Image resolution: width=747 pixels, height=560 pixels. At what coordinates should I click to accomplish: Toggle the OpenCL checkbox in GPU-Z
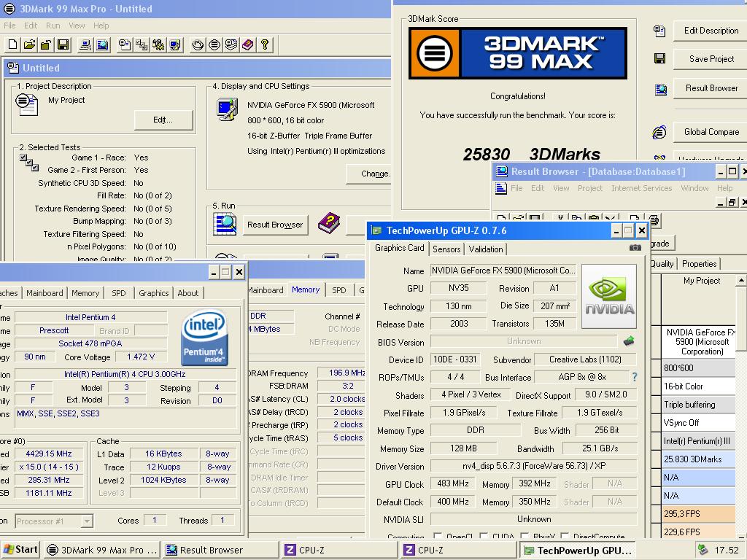[438, 536]
